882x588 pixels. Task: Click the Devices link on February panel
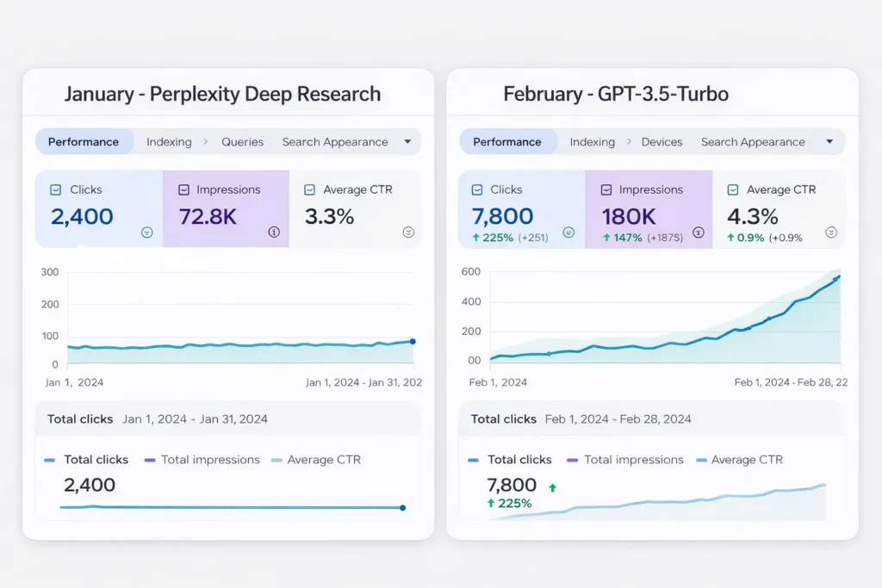click(661, 142)
